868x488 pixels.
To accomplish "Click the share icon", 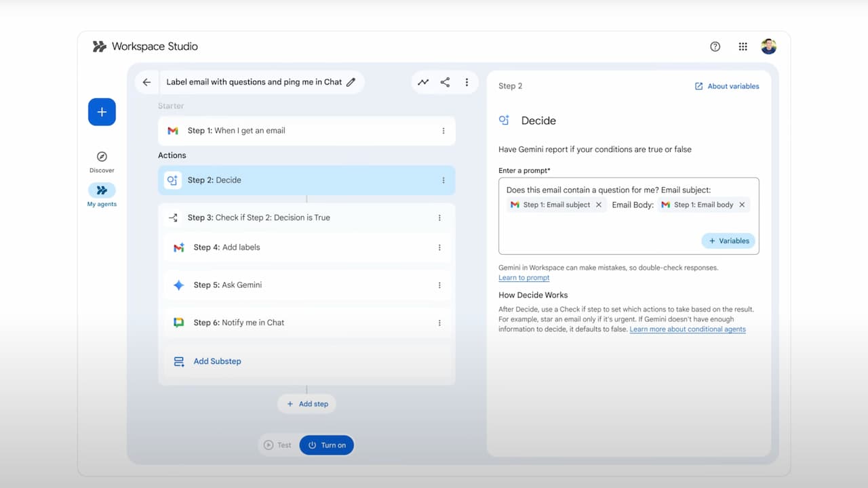I will coord(445,82).
